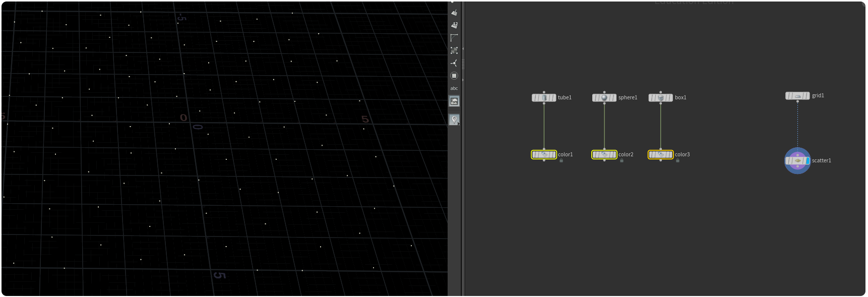Select the sphere1 node icon

pyautogui.click(x=604, y=98)
